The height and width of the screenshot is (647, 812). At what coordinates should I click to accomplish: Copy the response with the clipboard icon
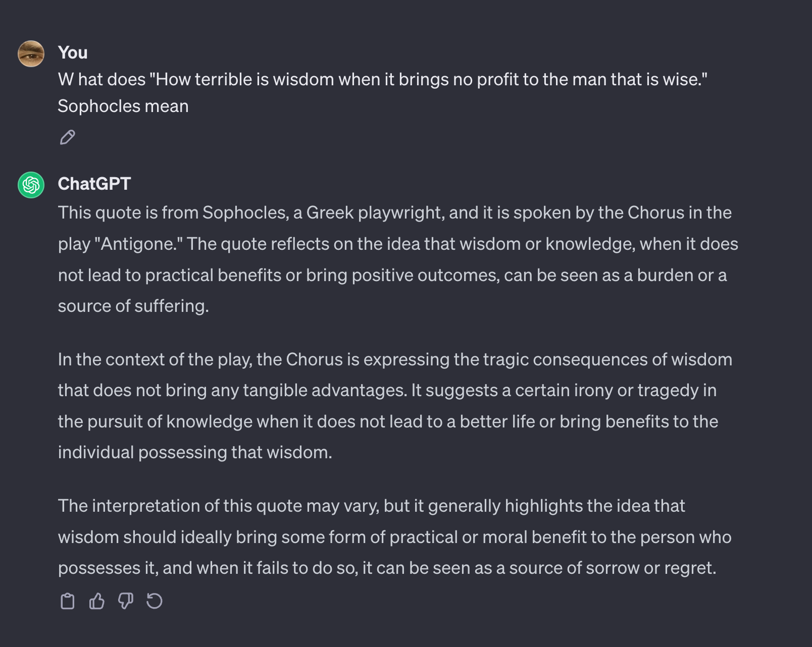(x=67, y=601)
